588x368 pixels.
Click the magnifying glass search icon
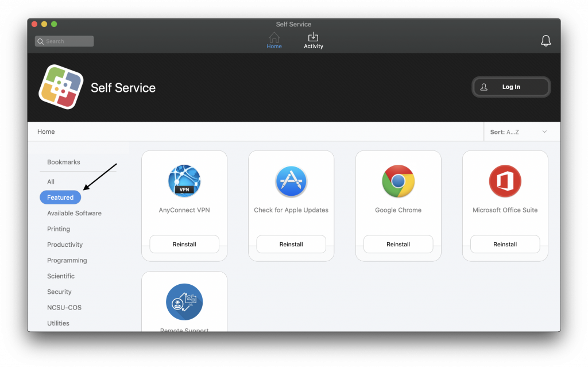pos(41,41)
